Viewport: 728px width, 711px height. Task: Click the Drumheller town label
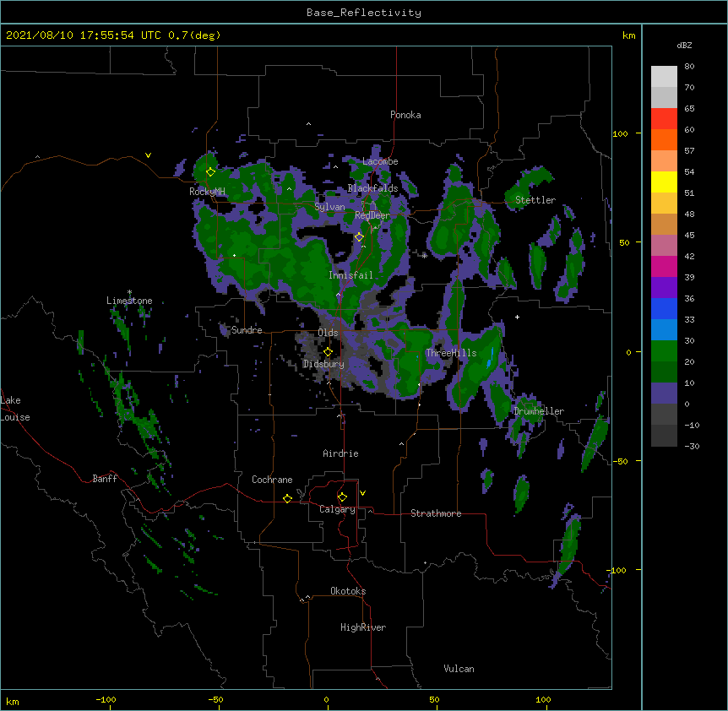coord(539,411)
